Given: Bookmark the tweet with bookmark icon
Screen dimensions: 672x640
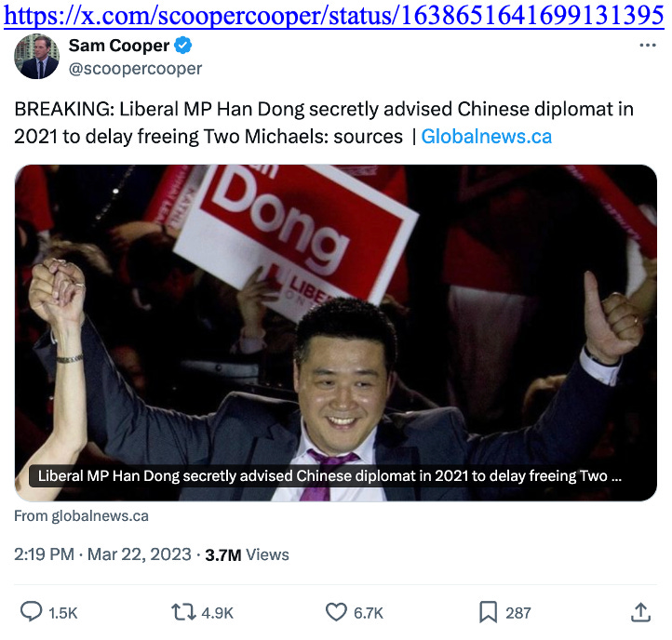Looking at the screenshot, I should [x=488, y=612].
